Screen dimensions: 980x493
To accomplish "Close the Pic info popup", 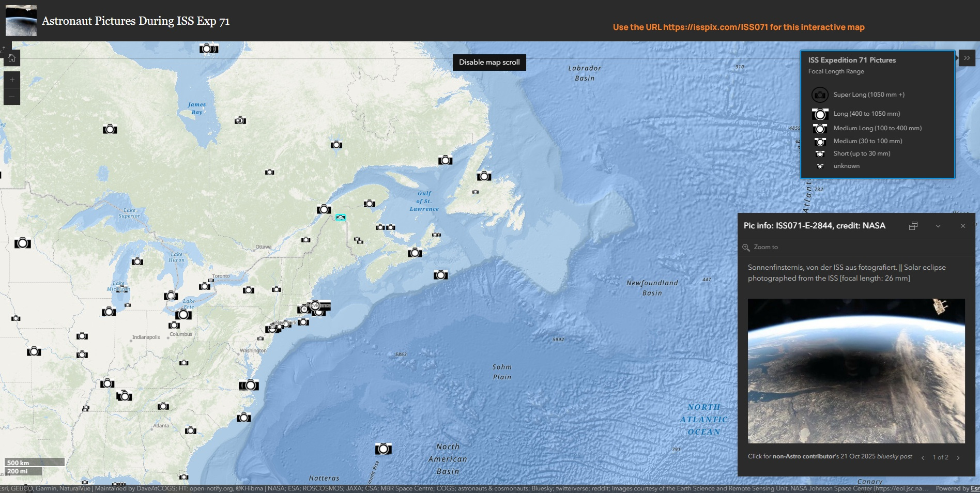I will coord(963,226).
